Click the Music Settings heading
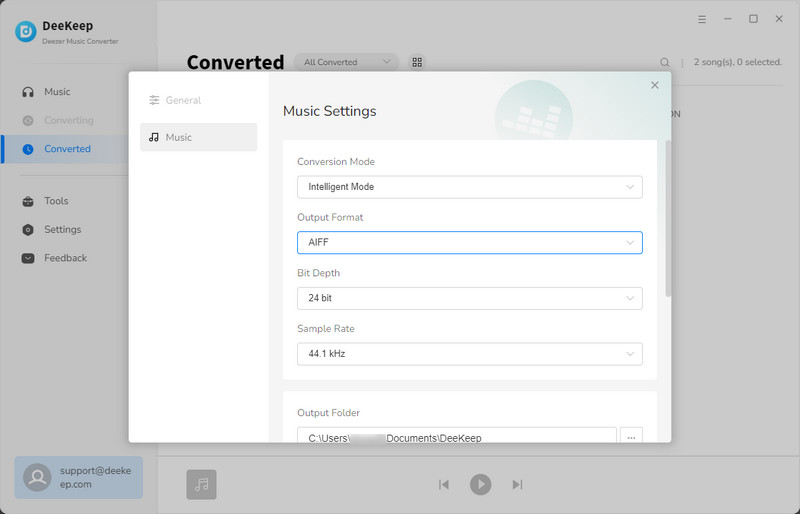 point(330,111)
